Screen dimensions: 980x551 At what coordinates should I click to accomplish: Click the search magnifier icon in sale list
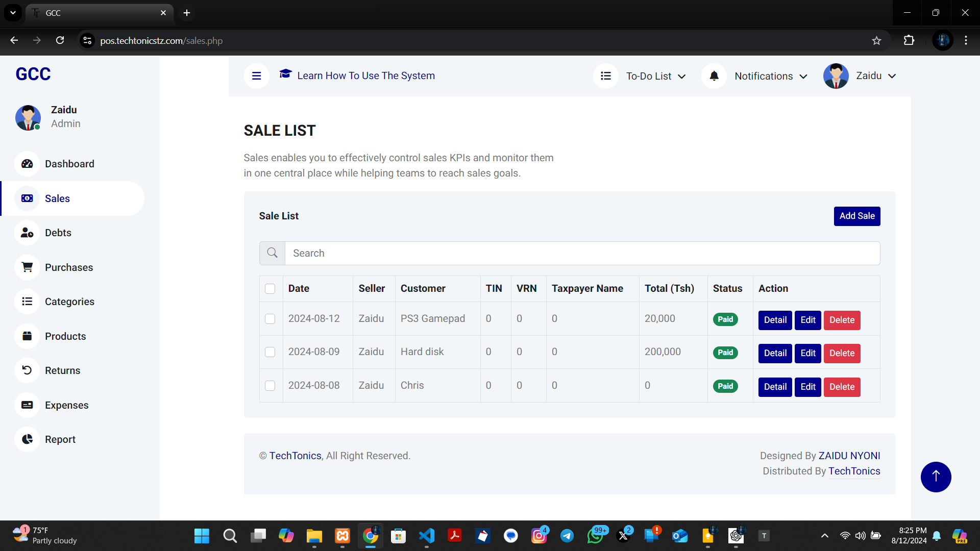coord(272,253)
